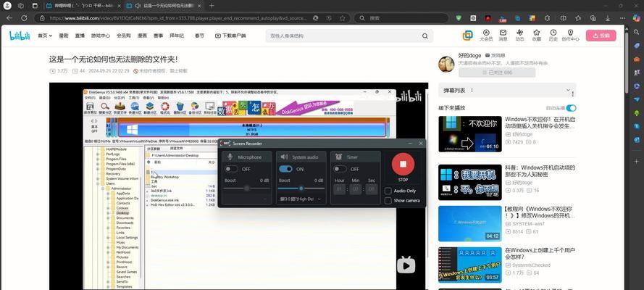Open the Edge sidebar green tree icon

[637, 112]
